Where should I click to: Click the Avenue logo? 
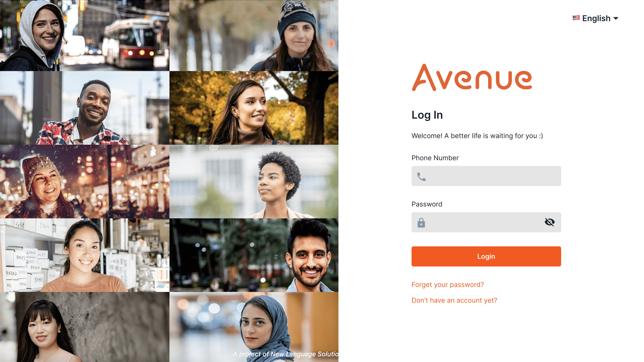(x=472, y=77)
